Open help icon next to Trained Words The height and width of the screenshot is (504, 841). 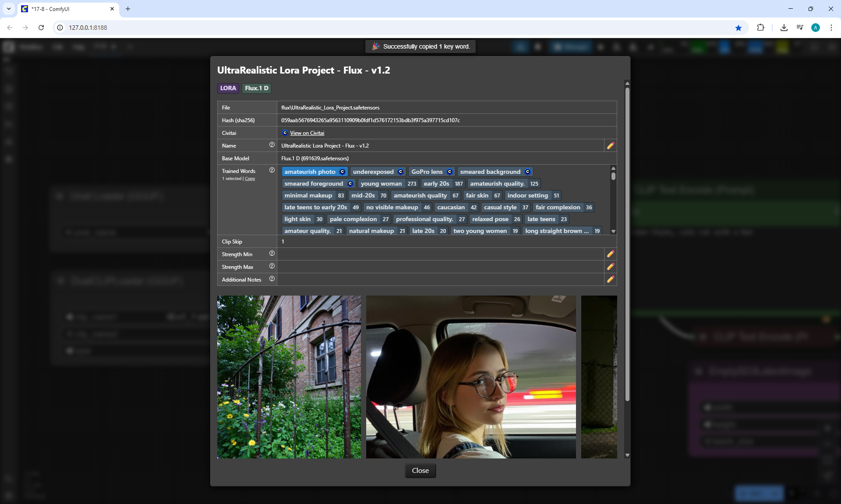[x=272, y=170]
